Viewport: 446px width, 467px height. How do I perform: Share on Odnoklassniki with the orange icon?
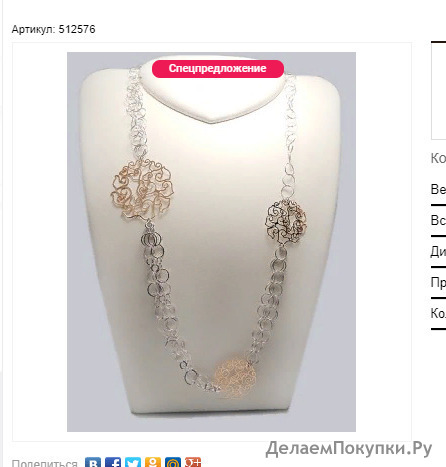(x=153, y=463)
